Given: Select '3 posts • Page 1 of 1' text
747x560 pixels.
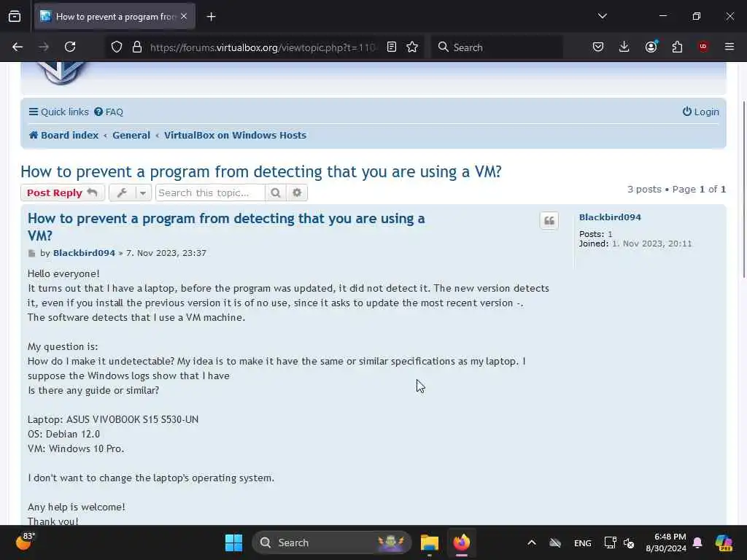Looking at the screenshot, I should [676, 189].
